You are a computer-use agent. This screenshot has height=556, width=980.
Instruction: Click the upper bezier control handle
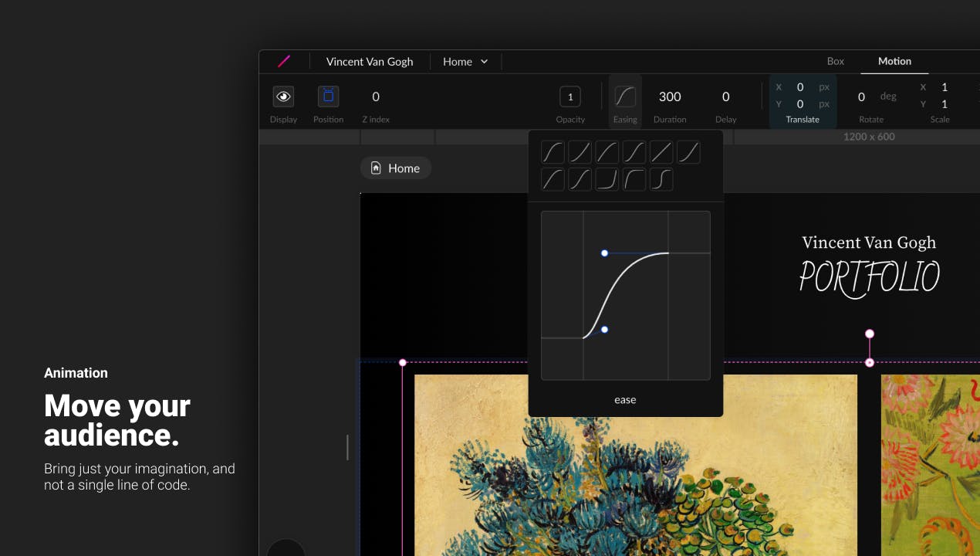(604, 253)
